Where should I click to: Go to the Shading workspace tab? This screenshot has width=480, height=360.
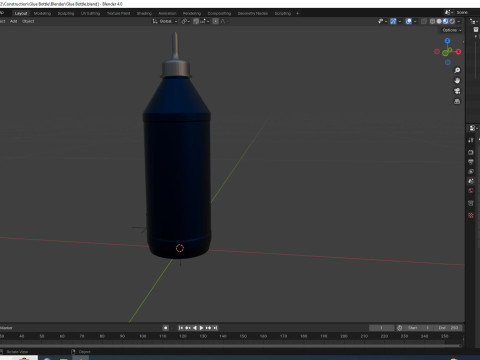144,13
